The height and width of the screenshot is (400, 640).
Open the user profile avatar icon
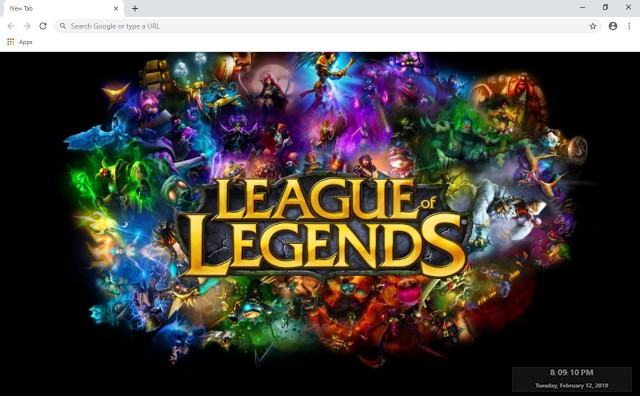613,26
